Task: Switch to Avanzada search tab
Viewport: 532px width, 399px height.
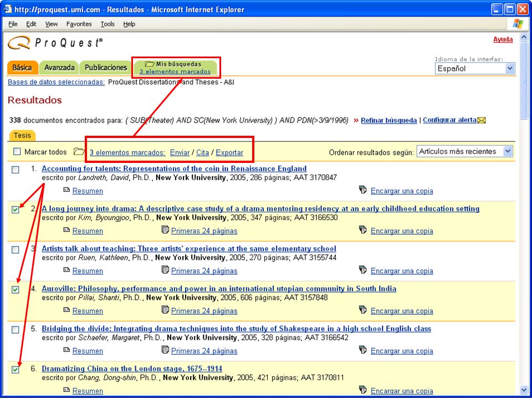Action: point(59,68)
